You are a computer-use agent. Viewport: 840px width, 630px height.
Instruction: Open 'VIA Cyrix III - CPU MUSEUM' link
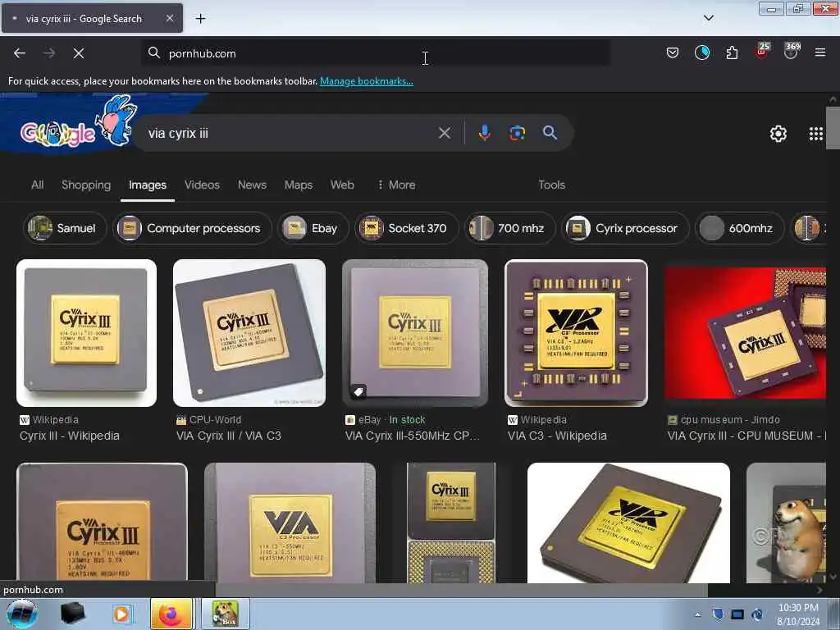pyautogui.click(x=746, y=436)
